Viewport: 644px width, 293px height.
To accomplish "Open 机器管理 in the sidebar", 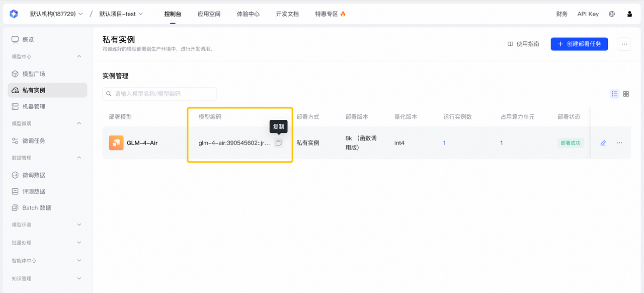I will pyautogui.click(x=48, y=107).
